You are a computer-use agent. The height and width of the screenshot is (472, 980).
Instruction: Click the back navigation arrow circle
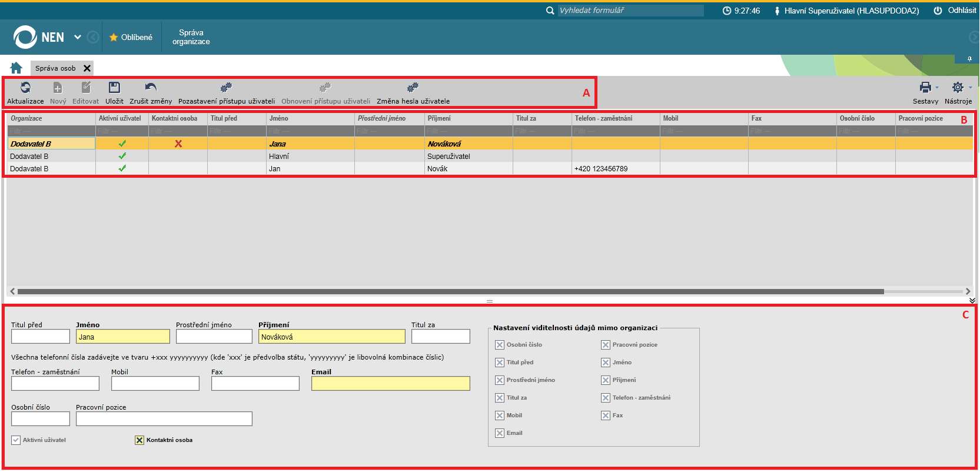pos(93,37)
